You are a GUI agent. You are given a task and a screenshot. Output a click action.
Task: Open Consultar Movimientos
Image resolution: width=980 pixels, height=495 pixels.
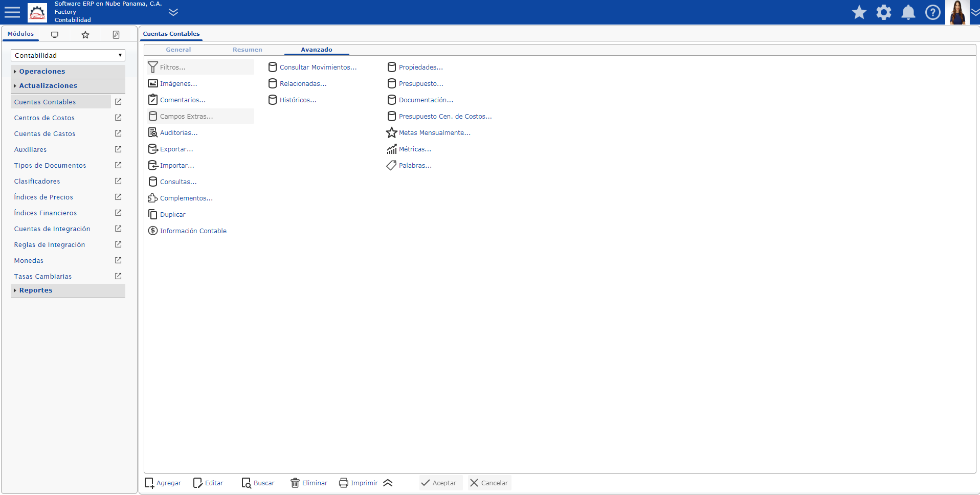click(x=312, y=67)
